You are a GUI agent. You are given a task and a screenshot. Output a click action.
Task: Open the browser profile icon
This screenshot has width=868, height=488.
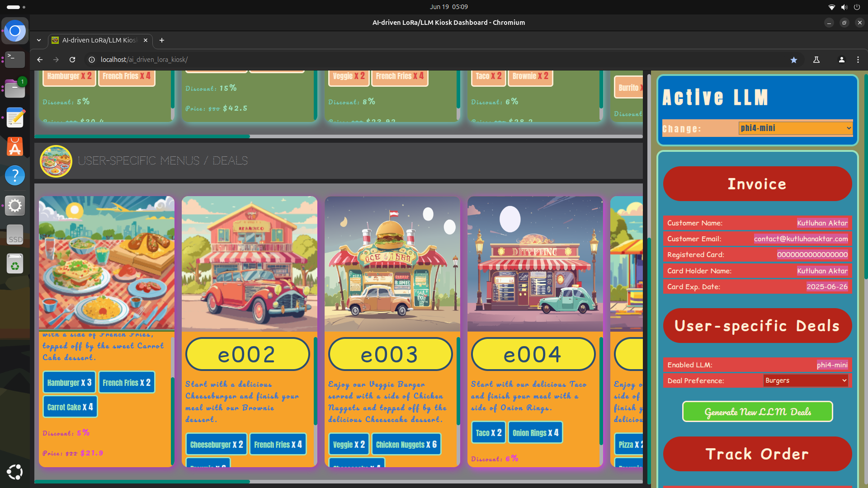[841, 60]
